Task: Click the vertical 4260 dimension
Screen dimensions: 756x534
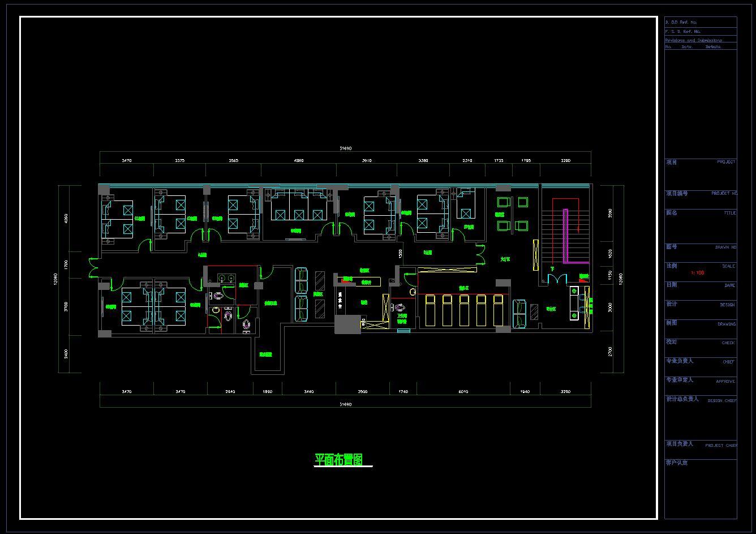Action: 66,218
